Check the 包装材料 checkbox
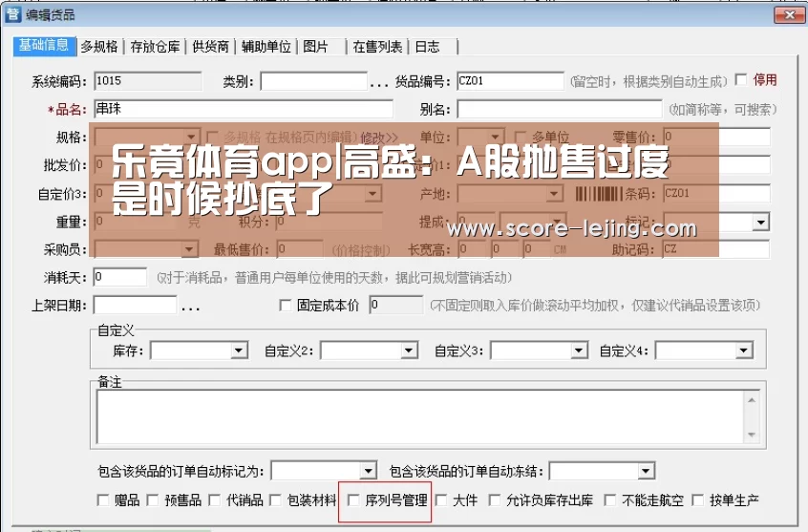Screen dimensions: 808x532 coord(276,500)
